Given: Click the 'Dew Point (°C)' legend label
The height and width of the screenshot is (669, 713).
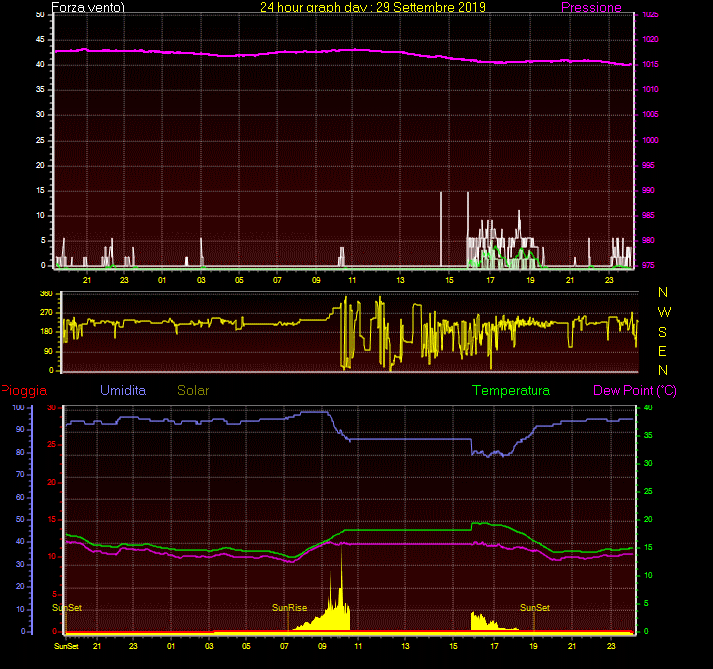Looking at the screenshot, I should tap(635, 390).
